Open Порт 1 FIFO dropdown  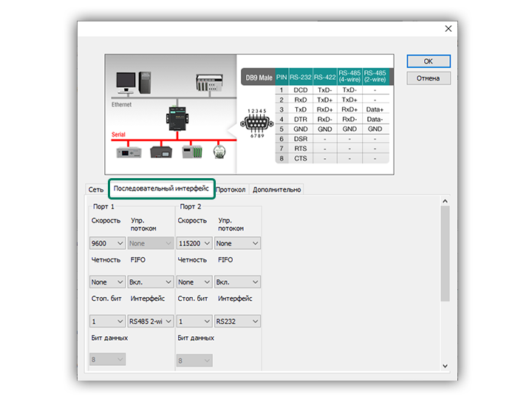151,282
